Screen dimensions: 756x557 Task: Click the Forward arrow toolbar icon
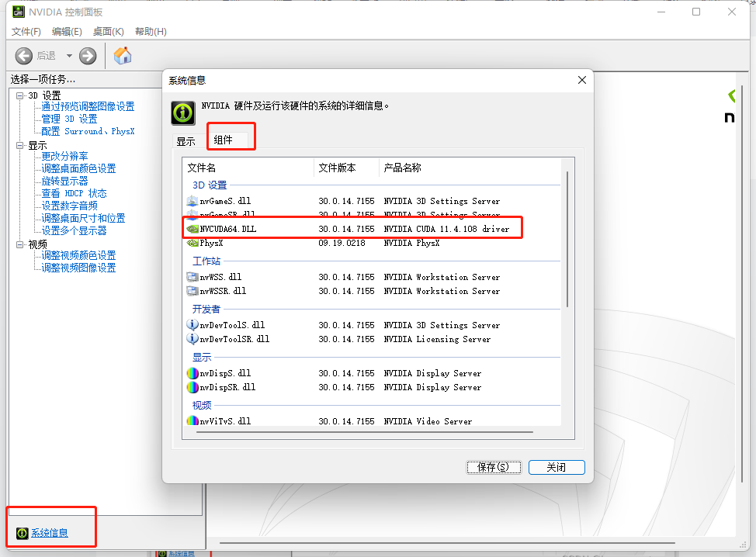point(88,56)
